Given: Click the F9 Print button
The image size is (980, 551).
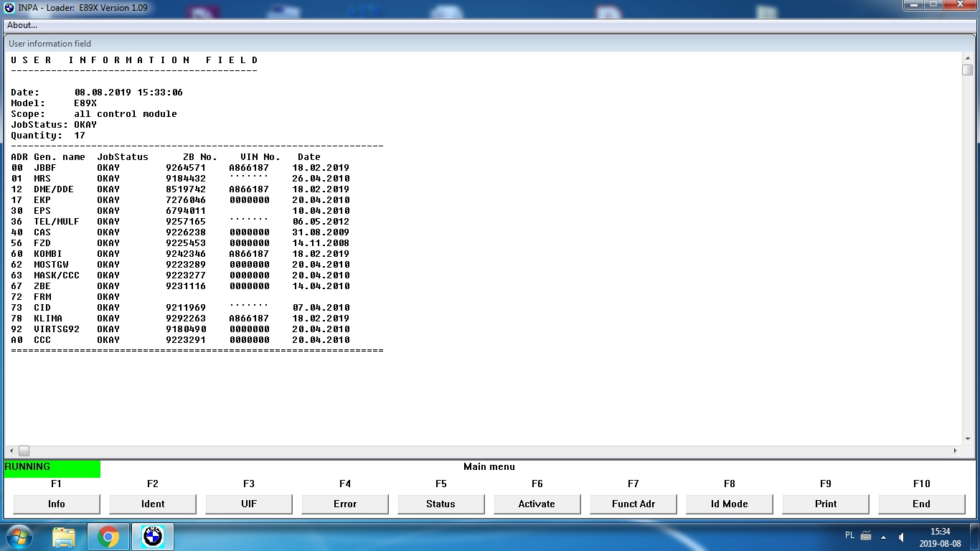Looking at the screenshot, I should [826, 504].
